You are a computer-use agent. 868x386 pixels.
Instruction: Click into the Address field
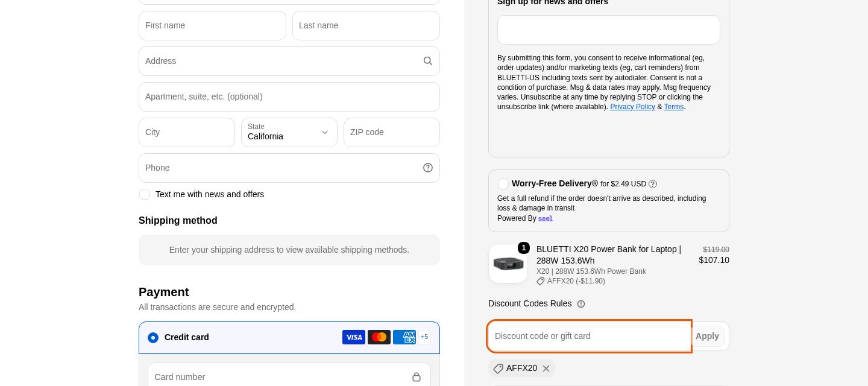click(x=289, y=61)
